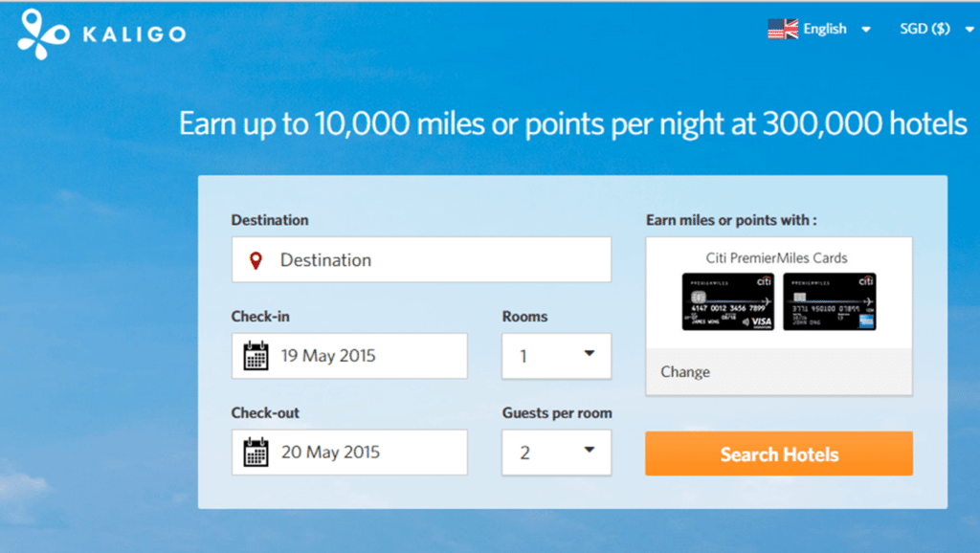Open the Check-out calendar icon
This screenshot has height=553, width=980.
pos(256,452)
